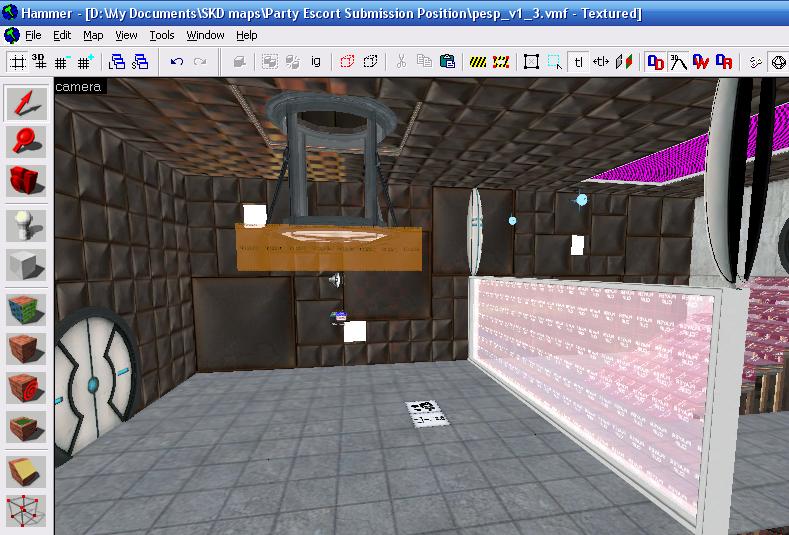The image size is (789, 535).
Task: Toggle the 2D grid display
Action: coord(18,62)
